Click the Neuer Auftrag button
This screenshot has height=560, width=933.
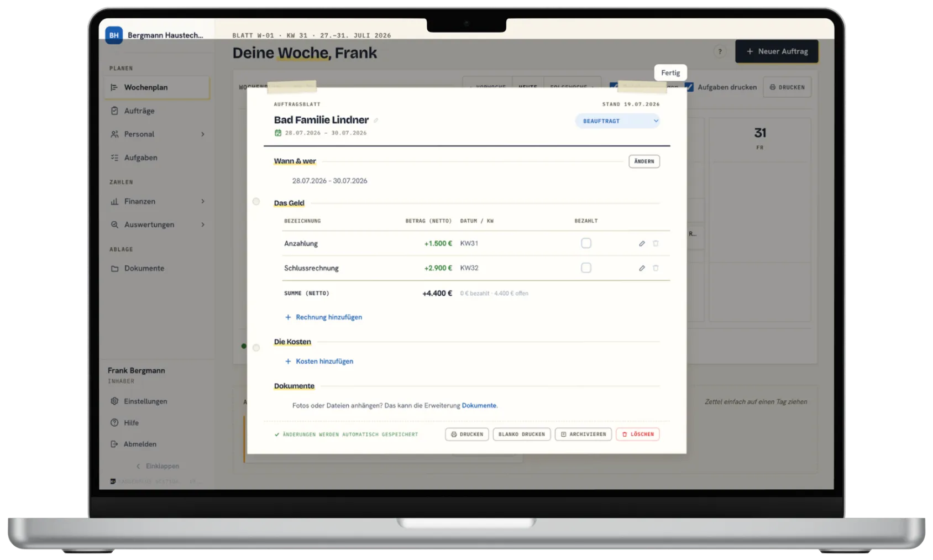pyautogui.click(x=777, y=51)
